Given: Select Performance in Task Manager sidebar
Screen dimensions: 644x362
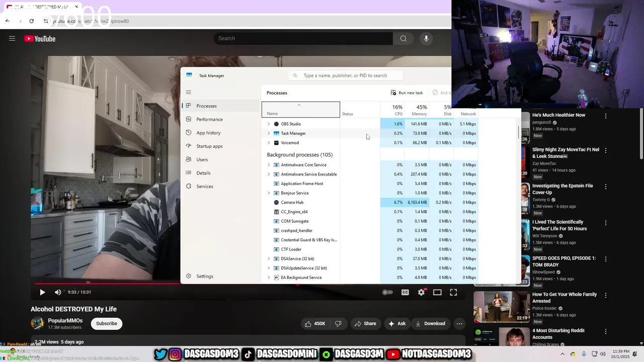Looking at the screenshot, I should click(220, 119).
